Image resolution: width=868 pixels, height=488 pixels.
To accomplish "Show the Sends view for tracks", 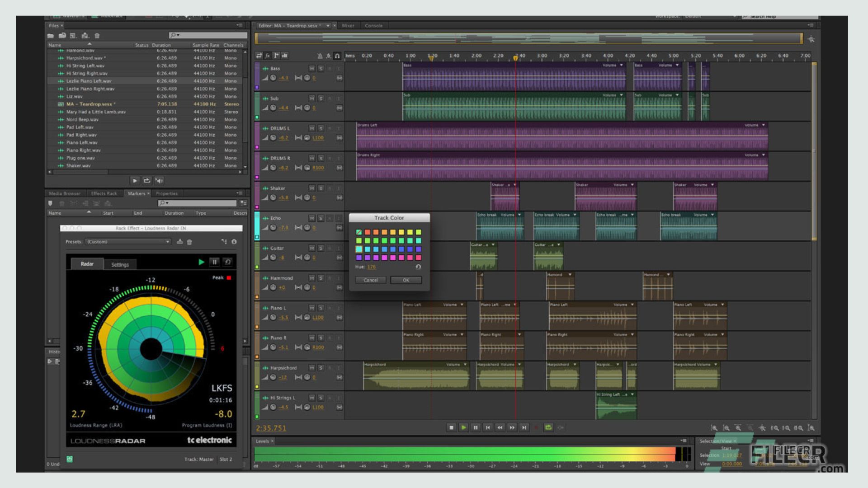I will click(x=276, y=56).
